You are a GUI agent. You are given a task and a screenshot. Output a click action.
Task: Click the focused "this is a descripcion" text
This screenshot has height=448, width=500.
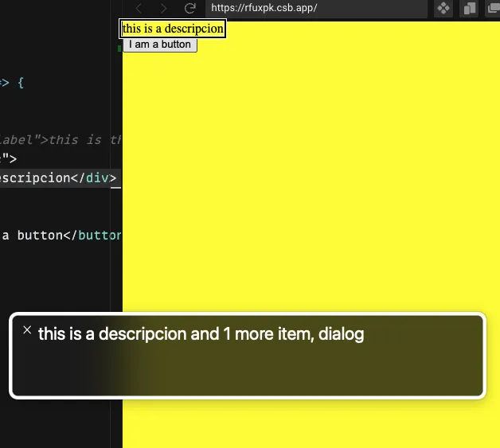coord(172,29)
